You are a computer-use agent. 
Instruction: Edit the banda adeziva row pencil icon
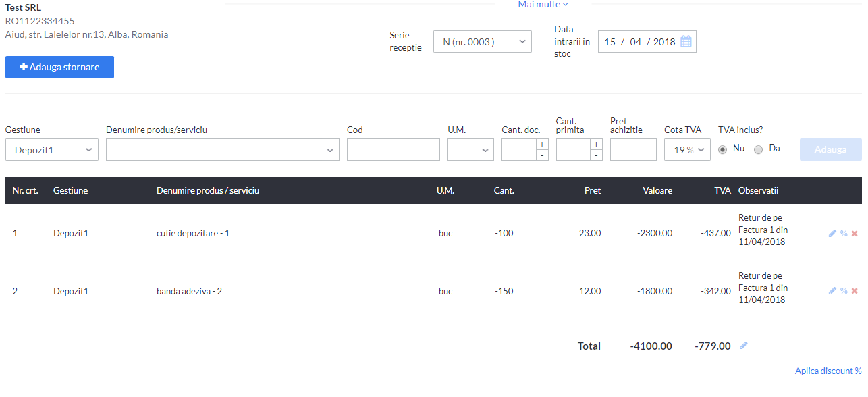coord(832,291)
